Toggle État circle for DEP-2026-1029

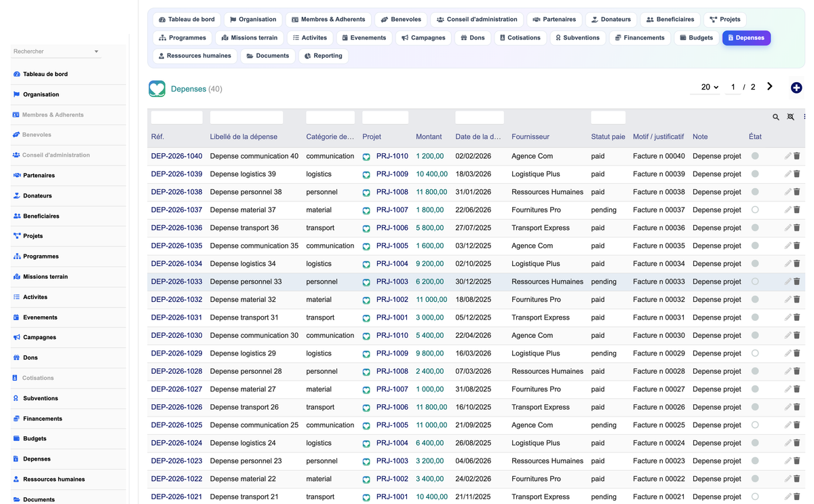click(755, 353)
